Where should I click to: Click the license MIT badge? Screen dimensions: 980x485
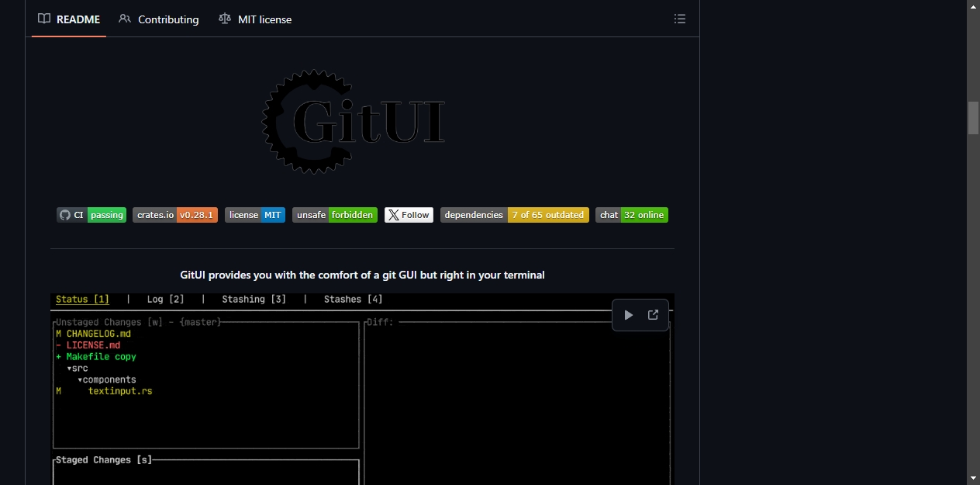click(255, 215)
